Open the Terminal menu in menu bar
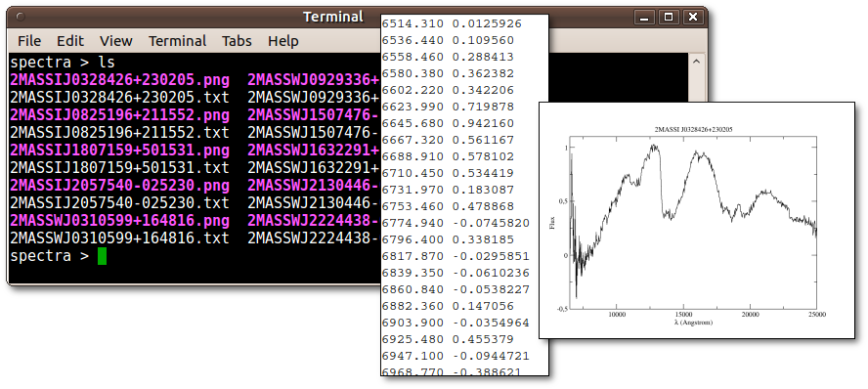The image size is (868, 389). click(x=177, y=41)
